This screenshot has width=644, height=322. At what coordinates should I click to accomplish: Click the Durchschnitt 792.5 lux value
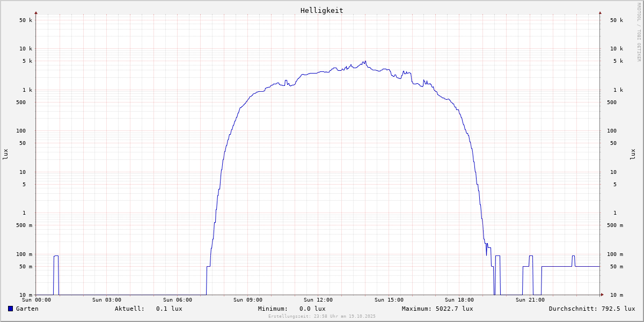pyautogui.click(x=591, y=309)
